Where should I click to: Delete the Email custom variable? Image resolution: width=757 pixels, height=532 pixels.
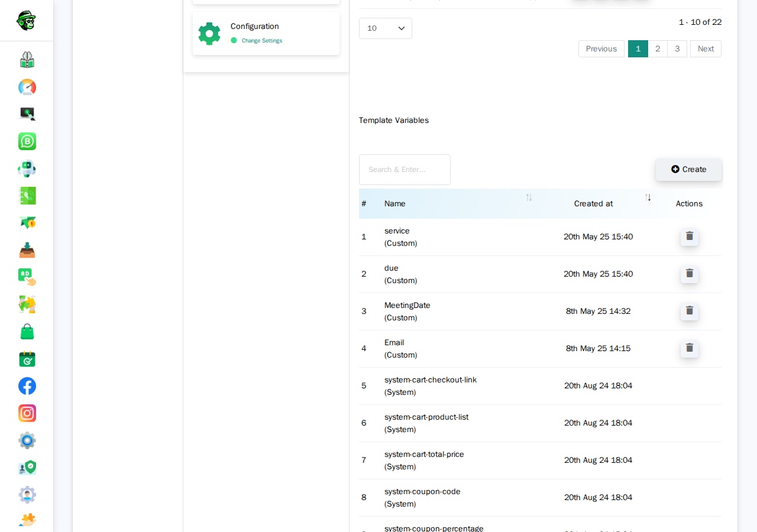pos(690,348)
